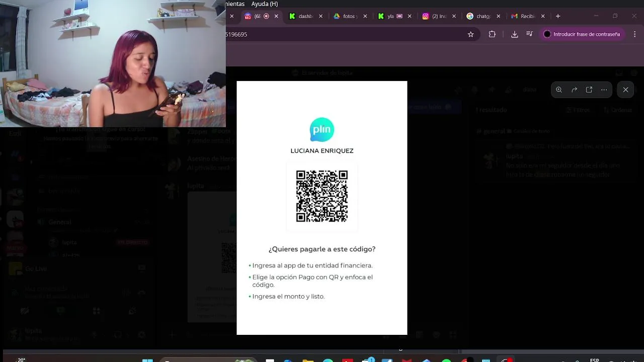Click the lupita search result message
The height and width of the screenshot is (362, 644).
click(x=556, y=161)
